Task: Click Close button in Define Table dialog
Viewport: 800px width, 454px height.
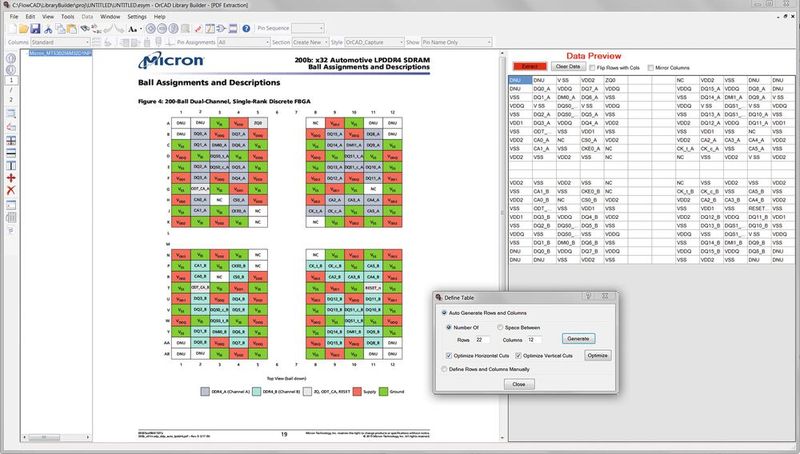Action: tap(519, 384)
